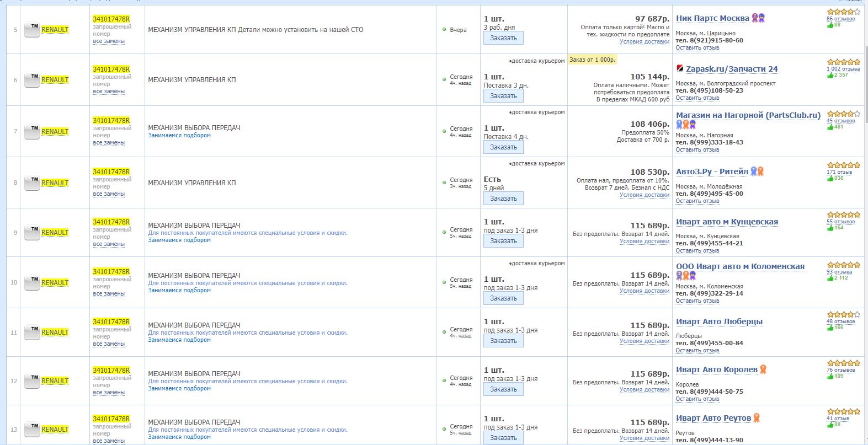This screenshot has width=868, height=445.
Task: Click Заказ от 1 000р. label
Action: coord(592,60)
